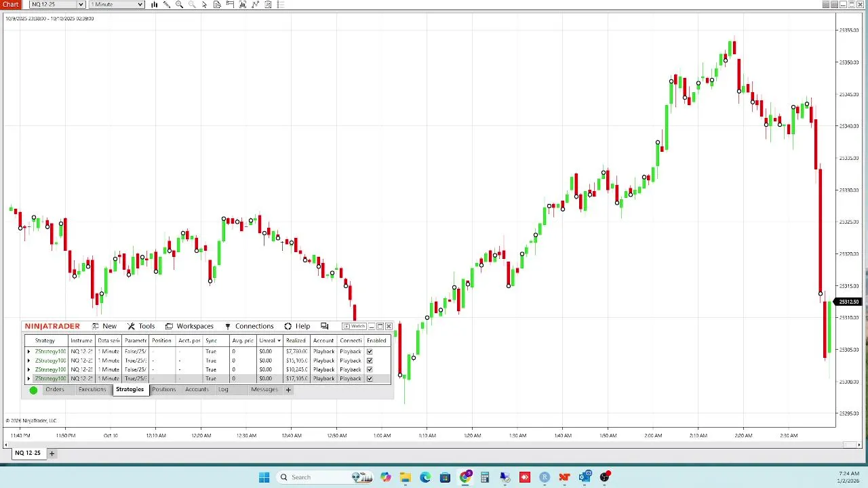This screenshot has width=868, height=488.
Task: Click the Enabled column header
Action: click(376, 340)
